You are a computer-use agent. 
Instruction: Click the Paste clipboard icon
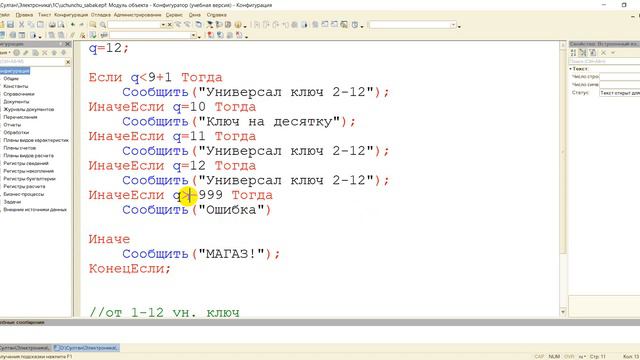pyautogui.click(x=40, y=24)
